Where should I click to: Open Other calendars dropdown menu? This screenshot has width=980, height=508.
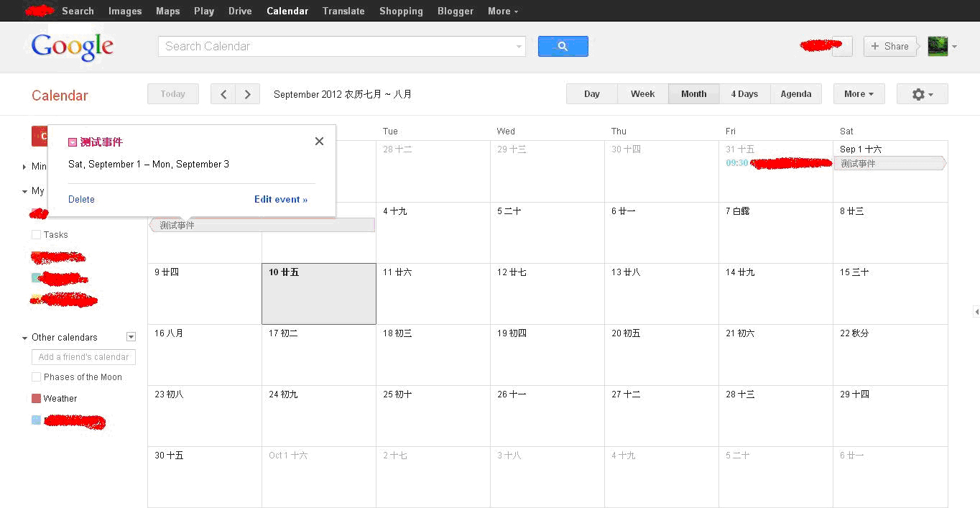coord(131,337)
